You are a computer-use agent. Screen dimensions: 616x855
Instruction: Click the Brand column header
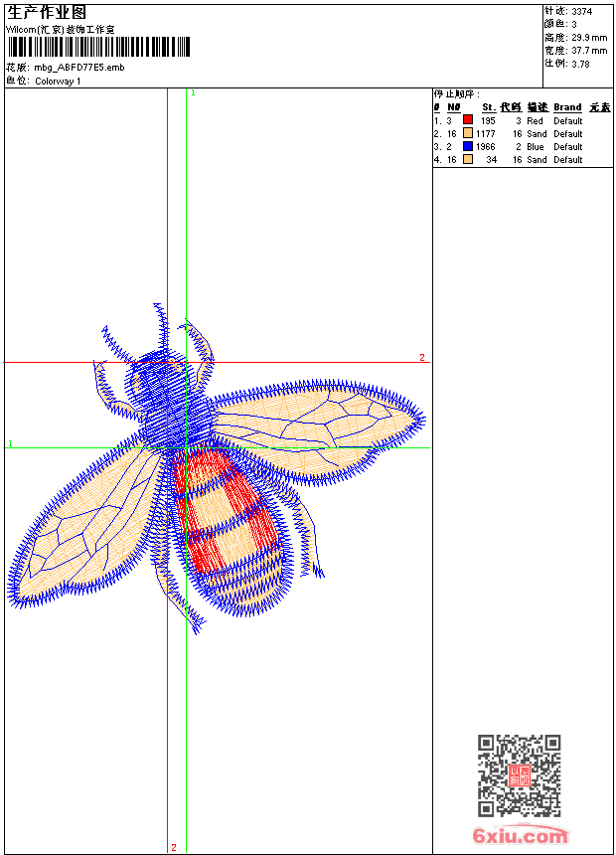567,107
